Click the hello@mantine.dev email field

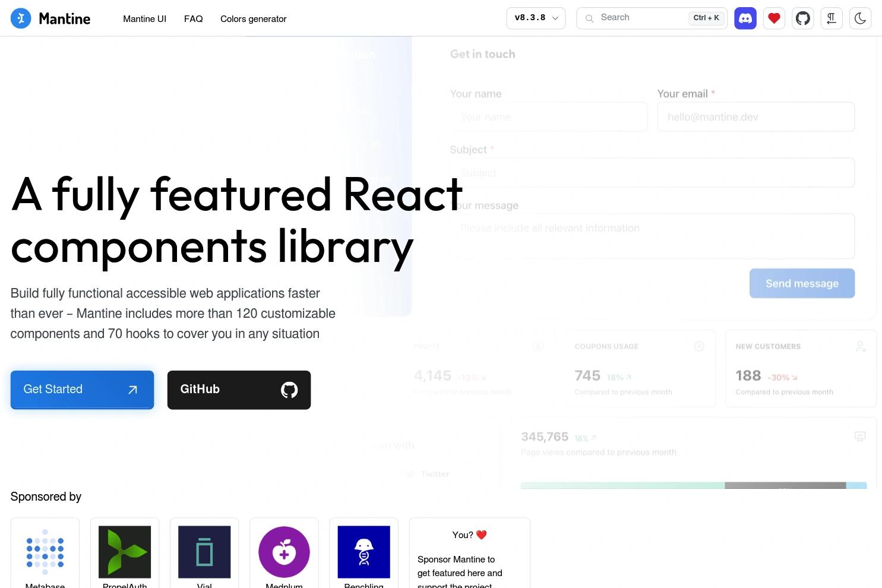[x=755, y=117]
